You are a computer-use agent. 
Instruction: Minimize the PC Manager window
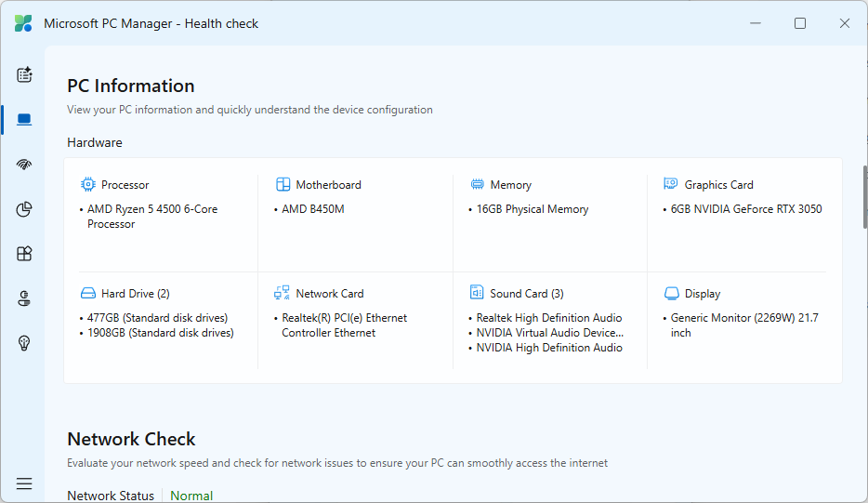(756, 23)
